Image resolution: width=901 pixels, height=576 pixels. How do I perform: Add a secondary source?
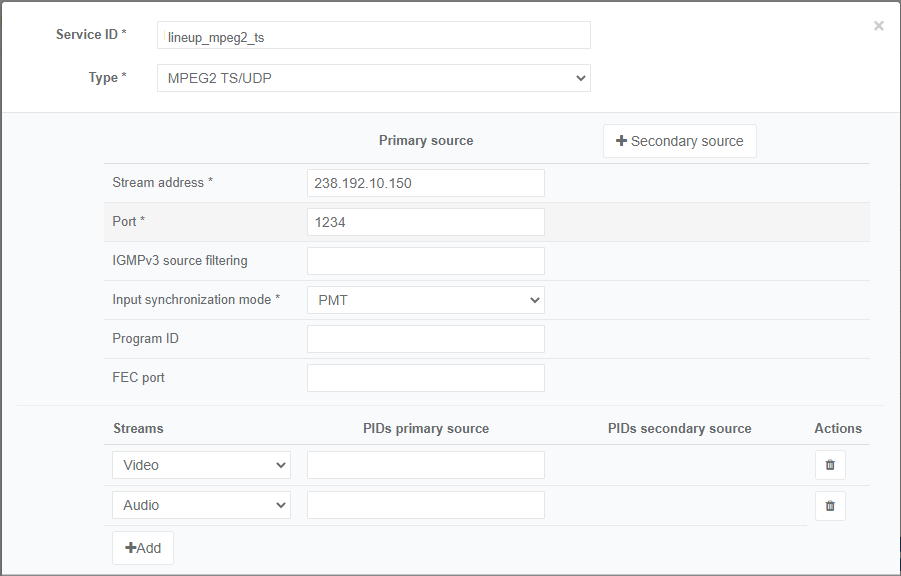tap(680, 141)
